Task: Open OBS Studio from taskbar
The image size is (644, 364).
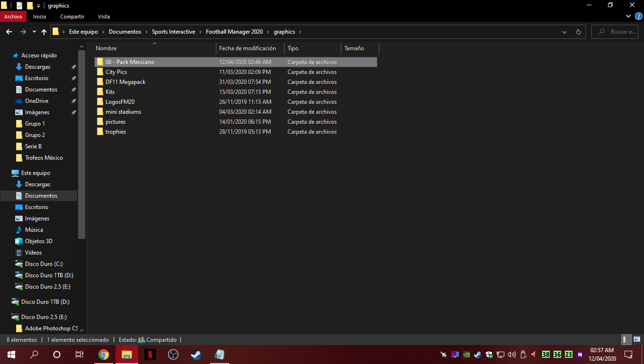Action: pos(173,355)
